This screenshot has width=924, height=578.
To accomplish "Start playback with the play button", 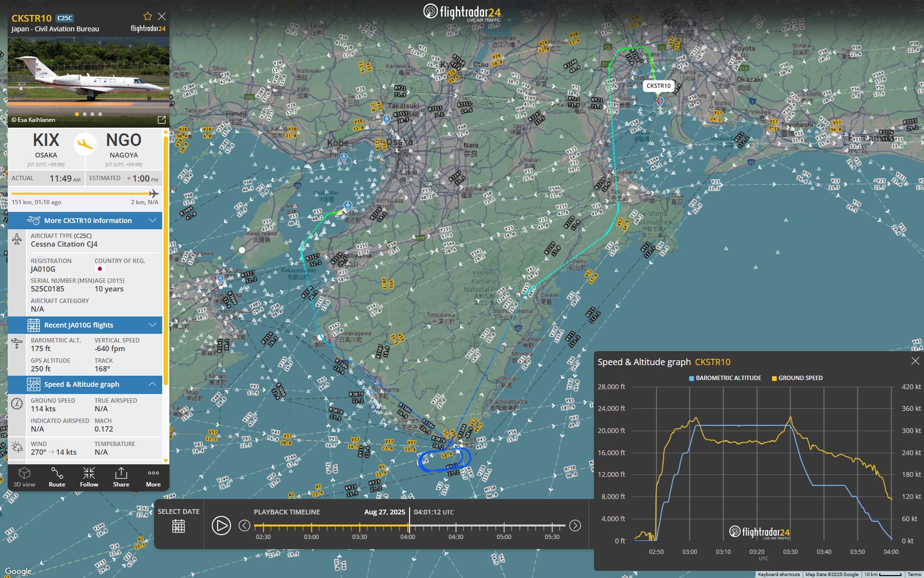I will [x=221, y=525].
